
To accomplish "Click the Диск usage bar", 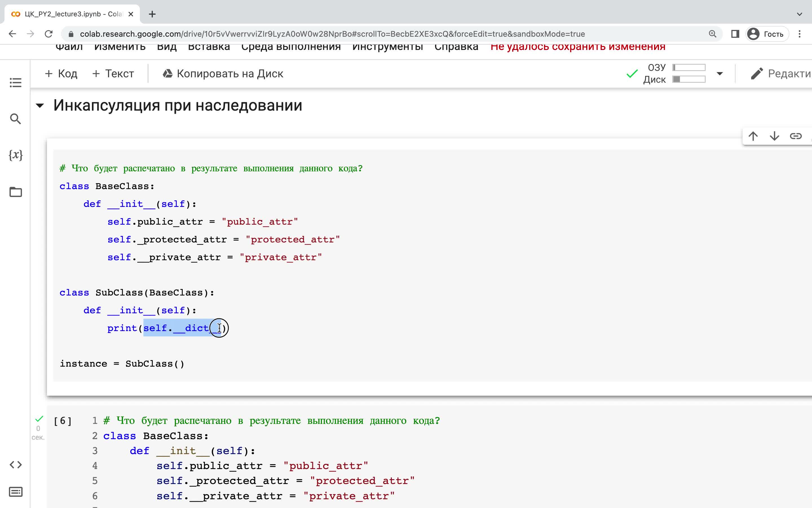I will (x=689, y=79).
